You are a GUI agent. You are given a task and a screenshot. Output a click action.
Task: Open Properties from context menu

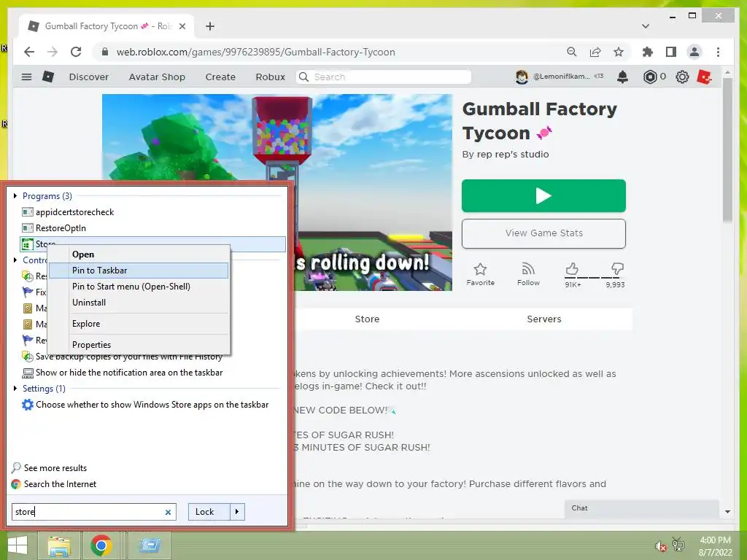click(x=138, y=345)
